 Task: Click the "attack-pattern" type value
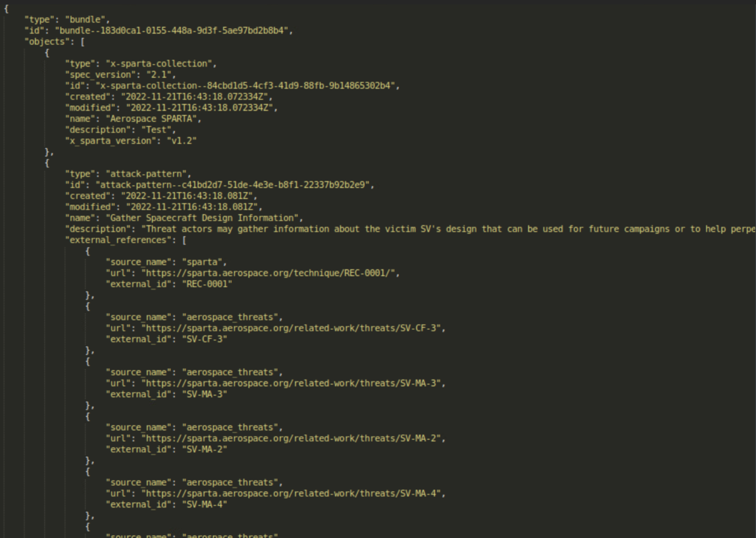(146, 174)
